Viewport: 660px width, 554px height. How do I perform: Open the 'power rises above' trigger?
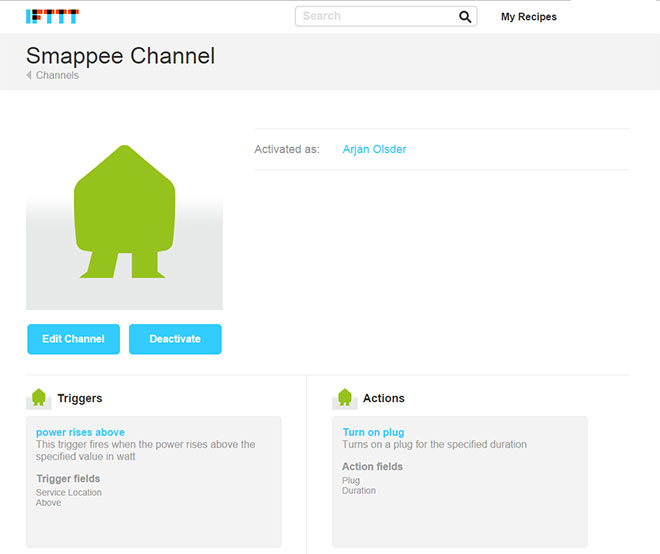click(x=80, y=432)
